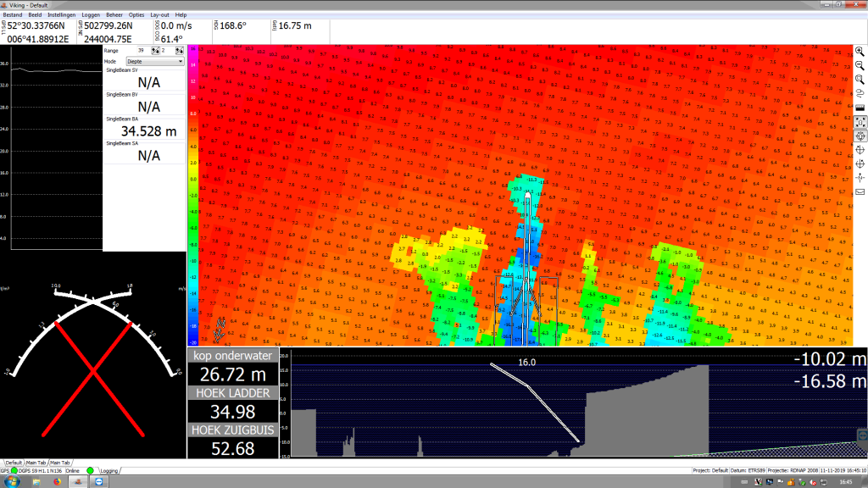The height and width of the screenshot is (488, 868).
Task: Select the track line drawing tool
Action: (x=860, y=93)
